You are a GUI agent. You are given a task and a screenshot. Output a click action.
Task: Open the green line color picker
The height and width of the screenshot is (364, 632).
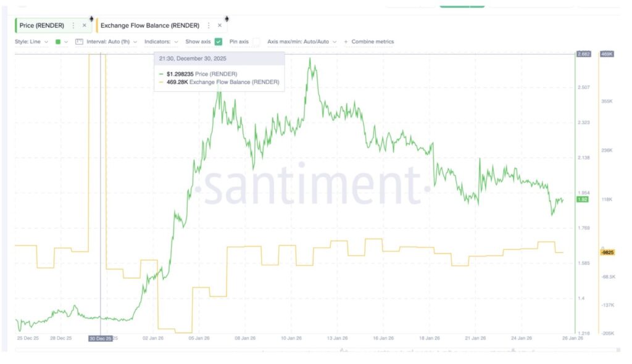pyautogui.click(x=60, y=42)
